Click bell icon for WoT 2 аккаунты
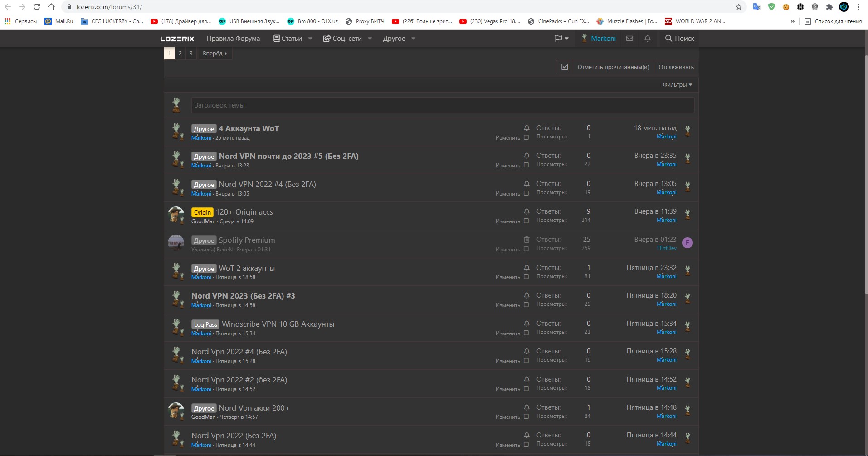Screen dimensions: 868x456 click(x=527, y=268)
